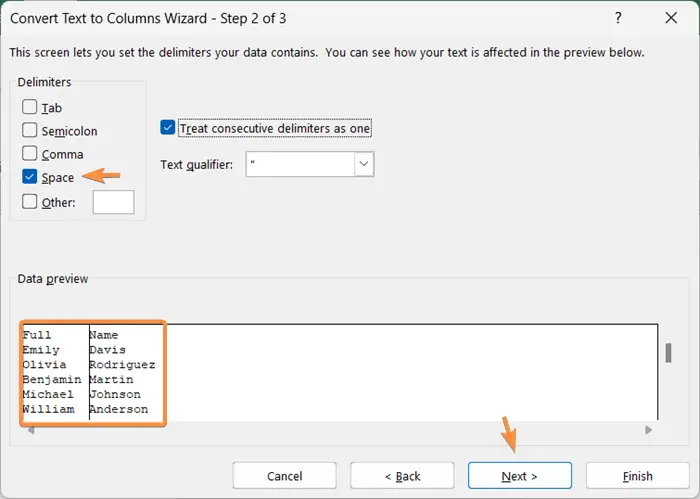The image size is (700, 499).
Task: Click the preview scroll right arrow
Action: coord(648,430)
